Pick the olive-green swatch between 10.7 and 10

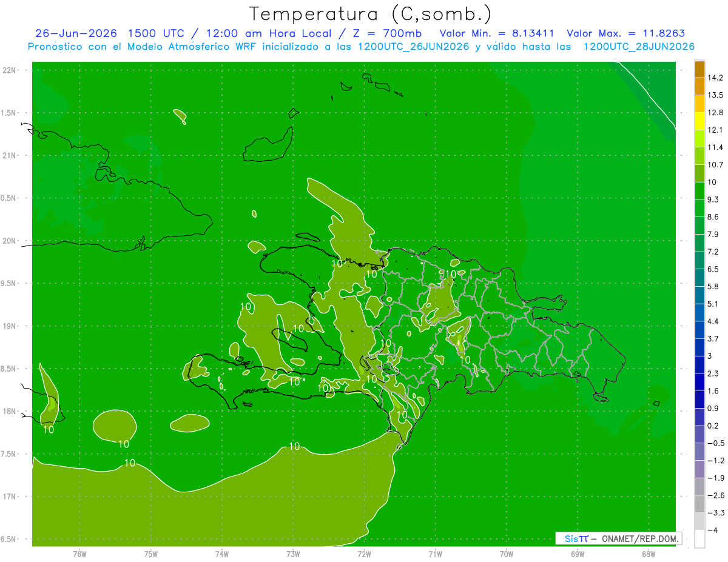700,173
